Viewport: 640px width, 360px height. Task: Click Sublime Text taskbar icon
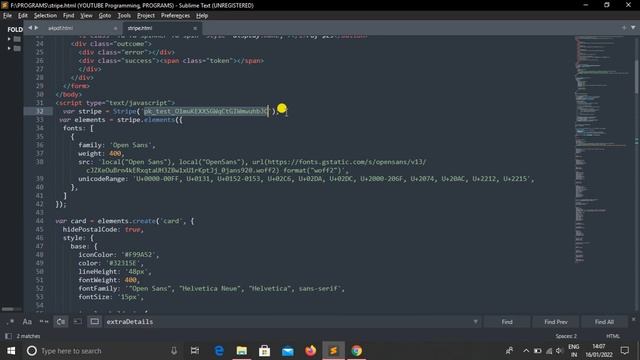tap(333, 351)
